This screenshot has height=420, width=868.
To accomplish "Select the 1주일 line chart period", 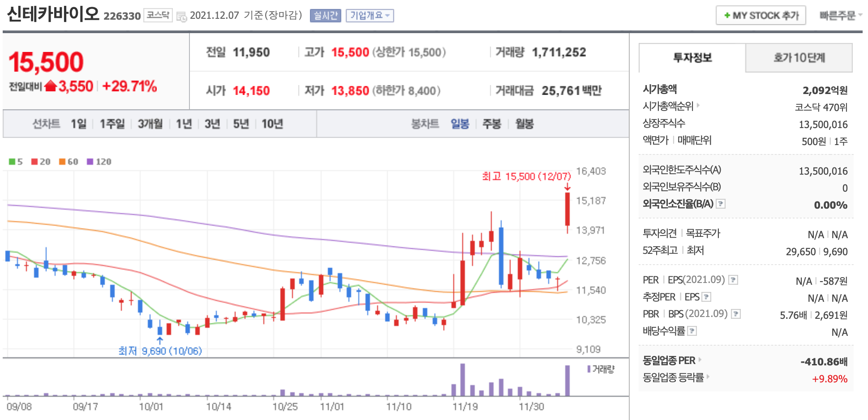I will [112, 124].
